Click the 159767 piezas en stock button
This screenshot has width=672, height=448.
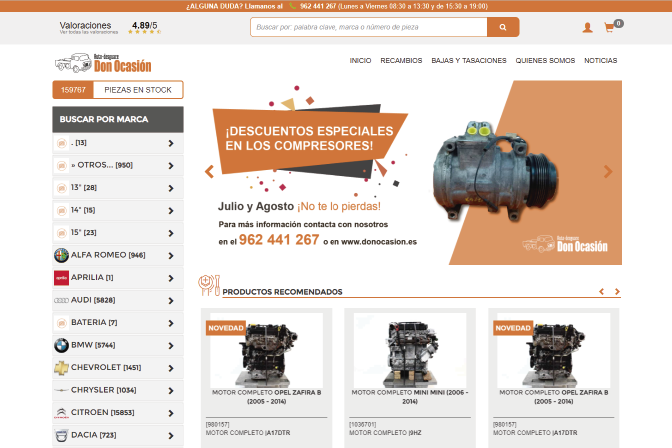[x=118, y=90]
